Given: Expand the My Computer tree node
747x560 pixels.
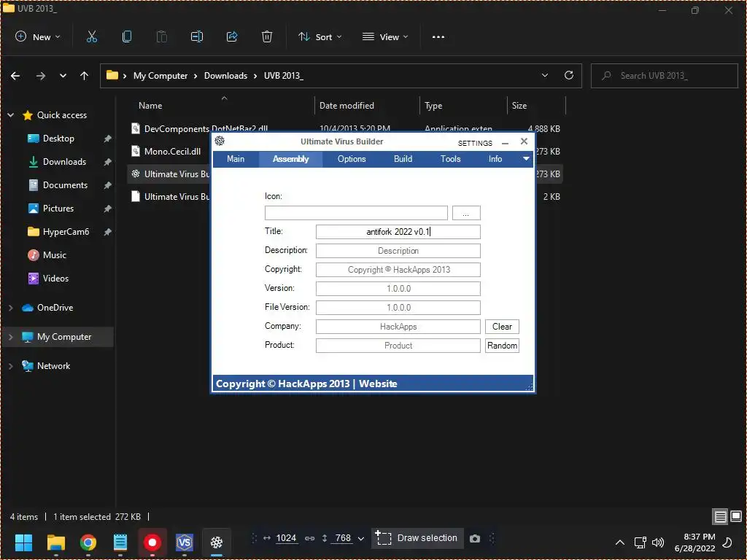Looking at the screenshot, I should [x=10, y=337].
